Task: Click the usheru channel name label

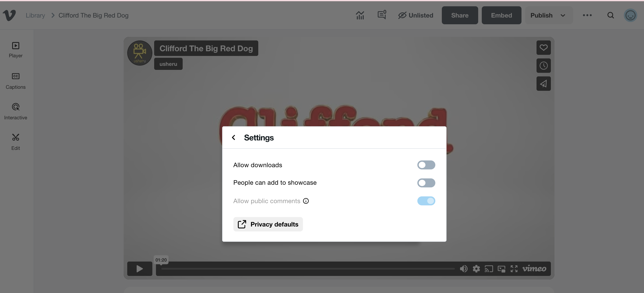Action: pyautogui.click(x=168, y=64)
